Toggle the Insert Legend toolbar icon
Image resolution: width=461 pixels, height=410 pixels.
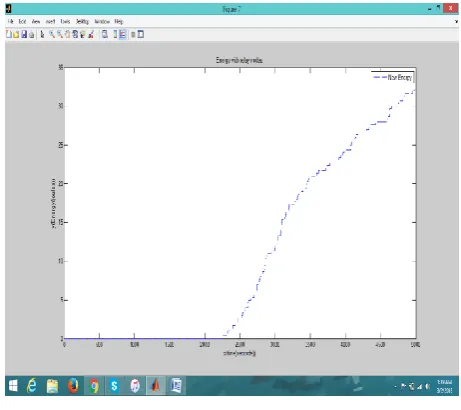123,34
